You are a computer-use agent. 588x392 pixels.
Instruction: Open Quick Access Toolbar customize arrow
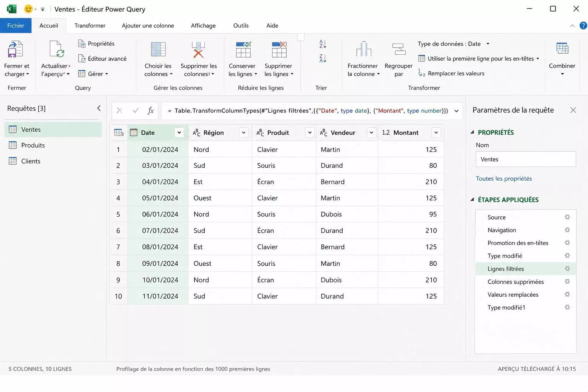(42, 9)
